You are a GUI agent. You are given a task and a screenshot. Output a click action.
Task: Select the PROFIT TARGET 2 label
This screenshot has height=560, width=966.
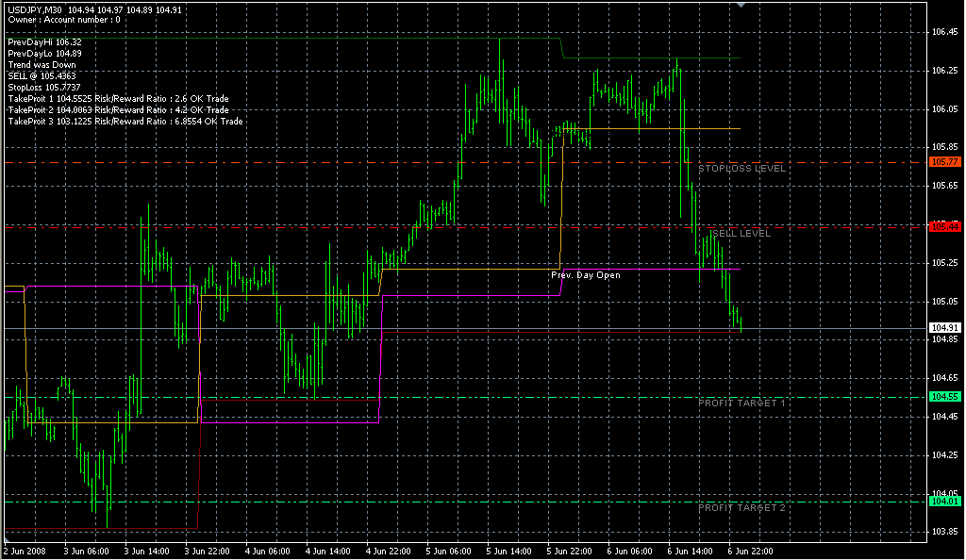click(741, 507)
